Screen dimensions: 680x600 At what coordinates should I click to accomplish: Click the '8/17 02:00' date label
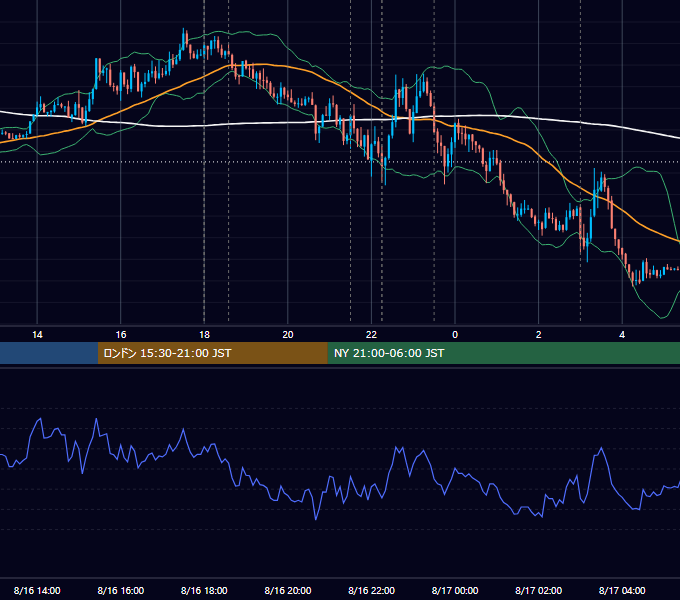(x=539, y=590)
